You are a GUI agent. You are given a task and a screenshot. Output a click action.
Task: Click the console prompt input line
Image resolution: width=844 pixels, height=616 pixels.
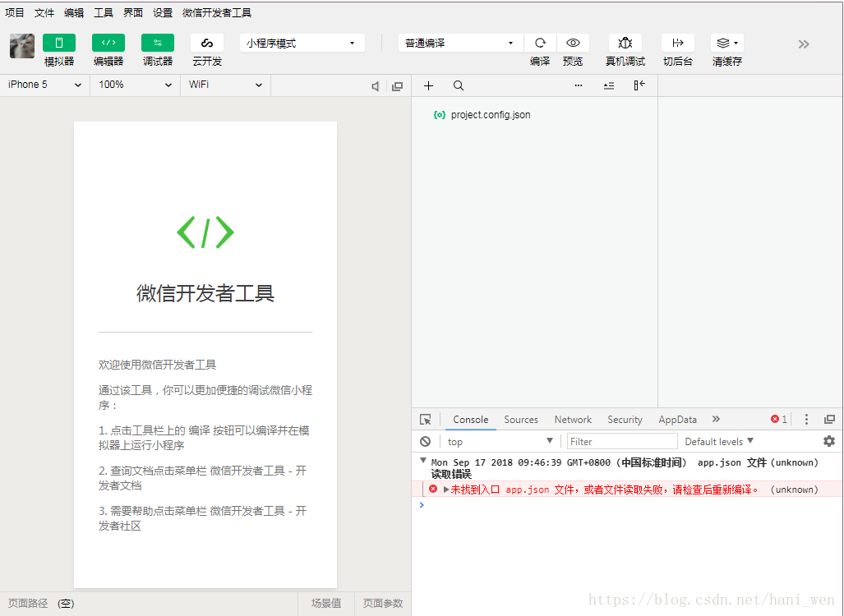[627, 505]
